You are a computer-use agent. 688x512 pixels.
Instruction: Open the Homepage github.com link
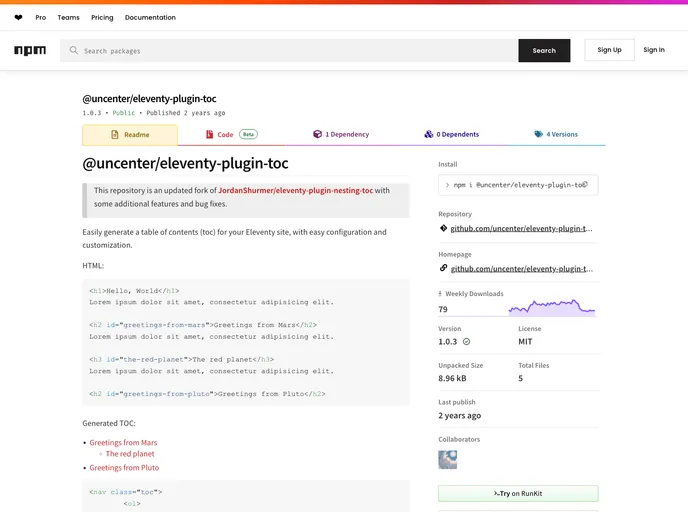[522, 269]
